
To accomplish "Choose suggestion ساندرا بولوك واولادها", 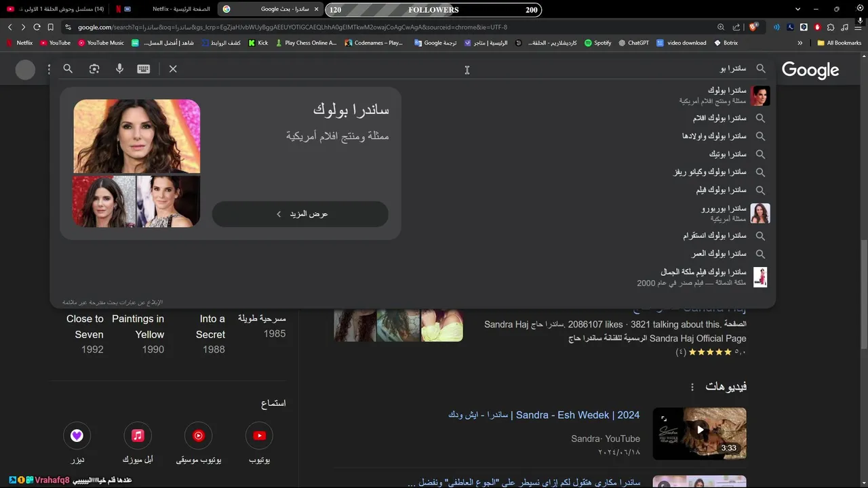I will click(724, 136).
